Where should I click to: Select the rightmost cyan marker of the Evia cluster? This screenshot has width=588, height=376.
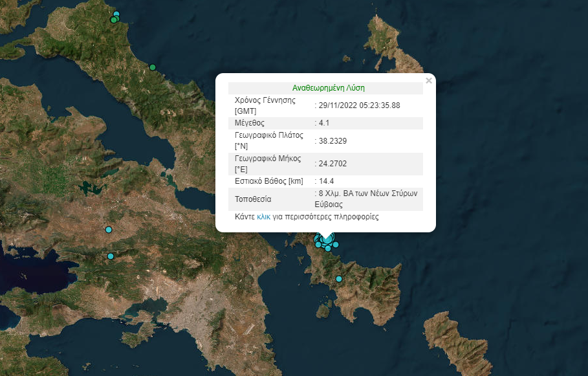click(x=336, y=245)
